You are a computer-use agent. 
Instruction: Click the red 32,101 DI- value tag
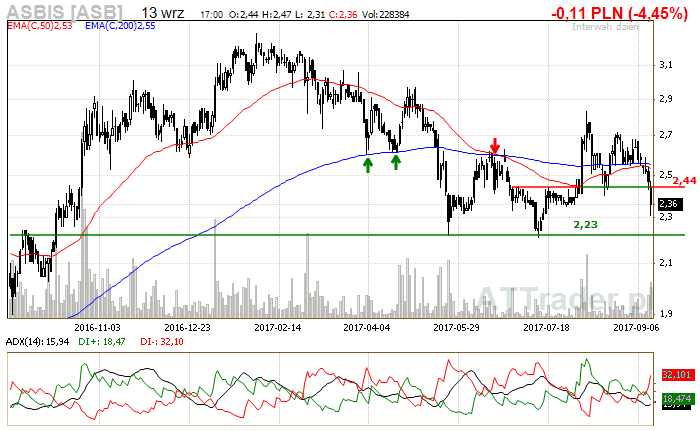[x=677, y=375]
